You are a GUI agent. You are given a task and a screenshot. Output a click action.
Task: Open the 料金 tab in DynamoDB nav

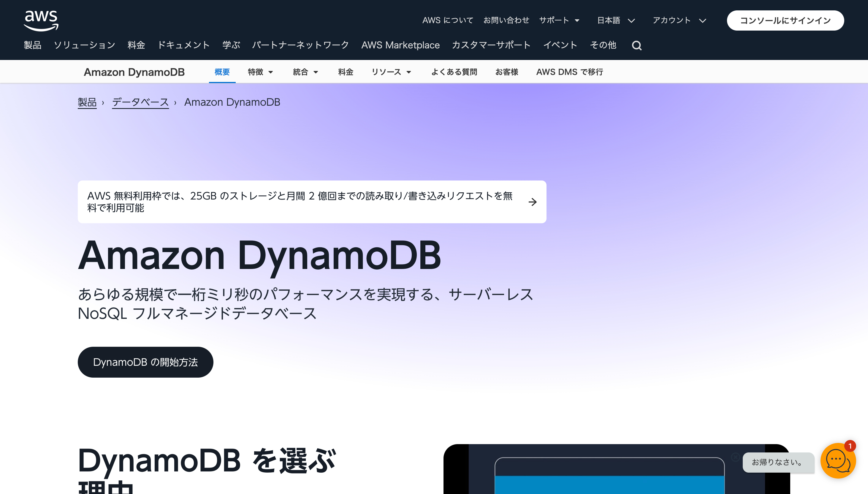point(346,72)
